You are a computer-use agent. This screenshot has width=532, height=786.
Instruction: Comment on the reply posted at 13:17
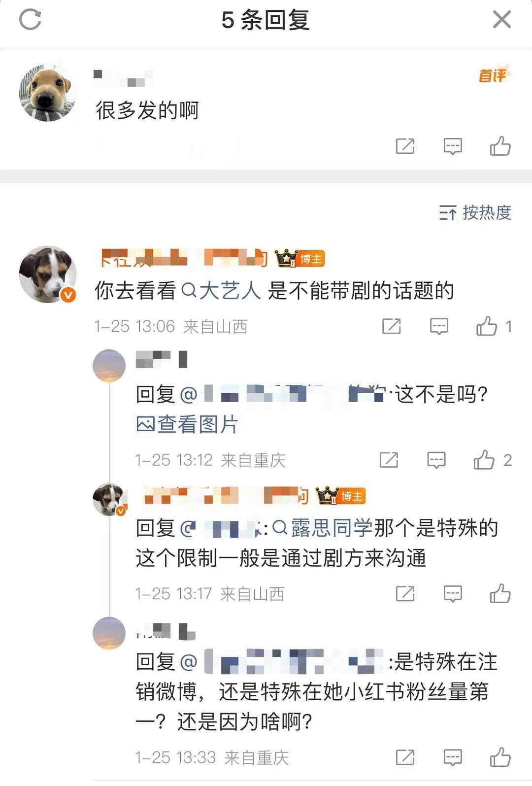(x=452, y=594)
